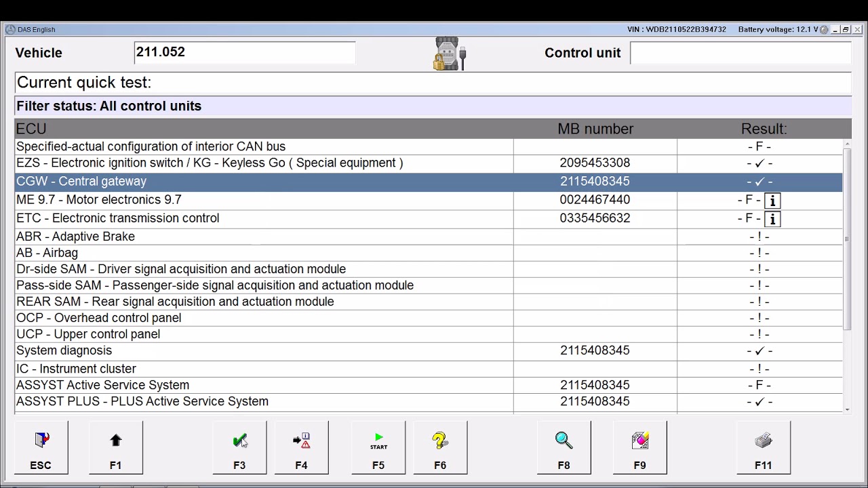Confirm selection with the F3 checkmark button
Image resolution: width=868 pixels, height=488 pixels.
click(239, 448)
